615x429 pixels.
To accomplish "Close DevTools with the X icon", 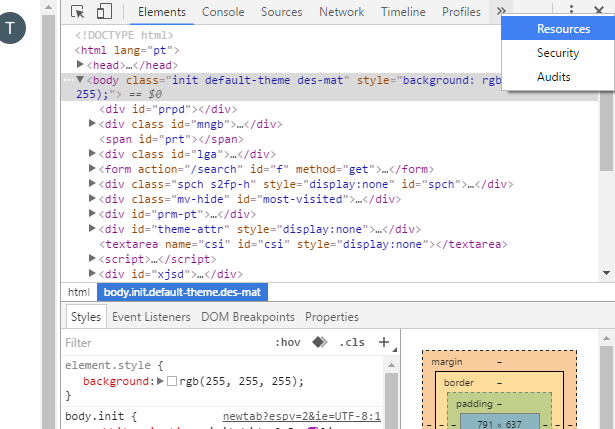I will coord(599,10).
